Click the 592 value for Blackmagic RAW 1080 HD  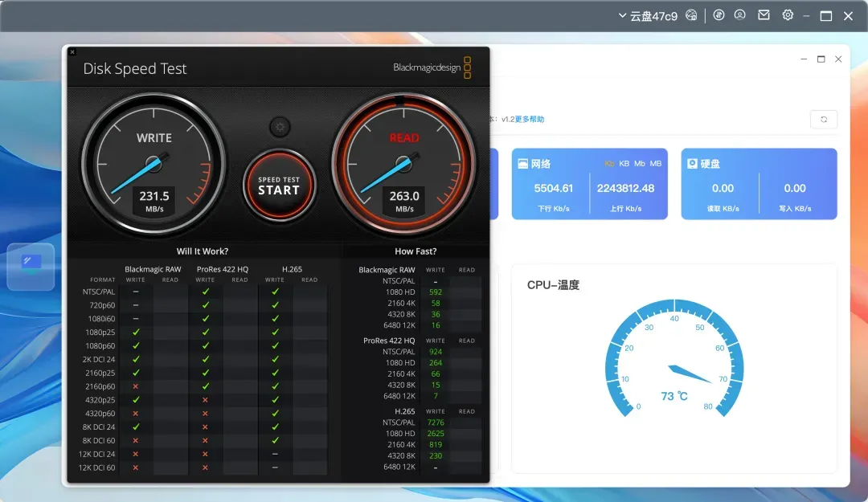436,292
